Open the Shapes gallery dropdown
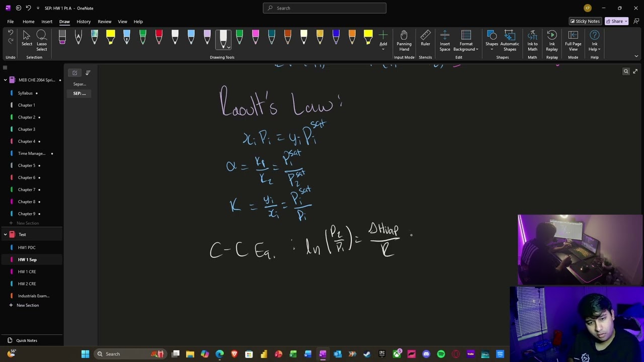 click(492, 41)
